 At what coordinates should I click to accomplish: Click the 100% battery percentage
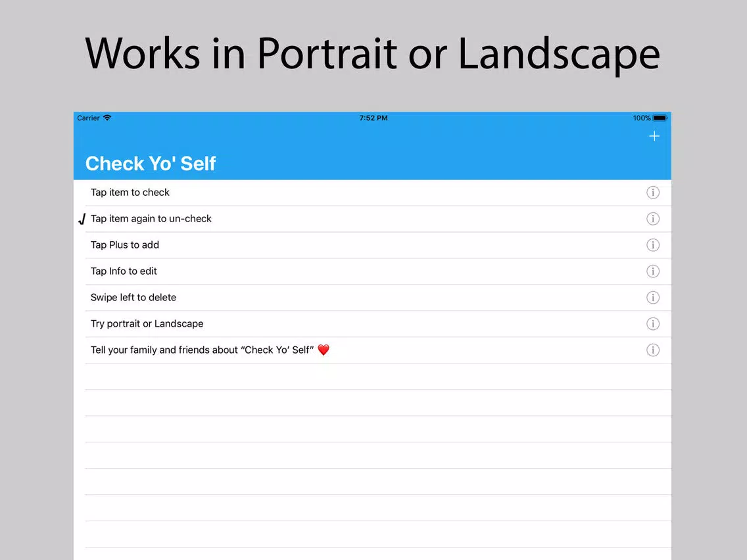642,118
